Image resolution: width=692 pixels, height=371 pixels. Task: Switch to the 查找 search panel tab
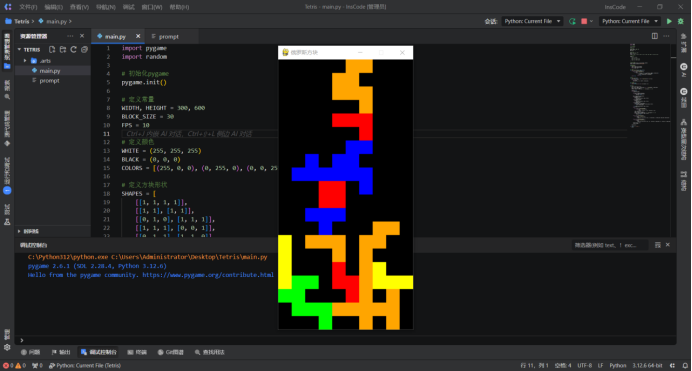click(x=210, y=352)
